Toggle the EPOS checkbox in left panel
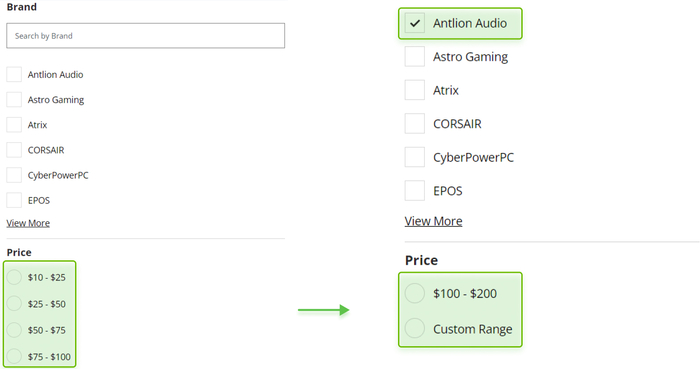Image resolution: width=700 pixels, height=369 pixels. point(14,200)
